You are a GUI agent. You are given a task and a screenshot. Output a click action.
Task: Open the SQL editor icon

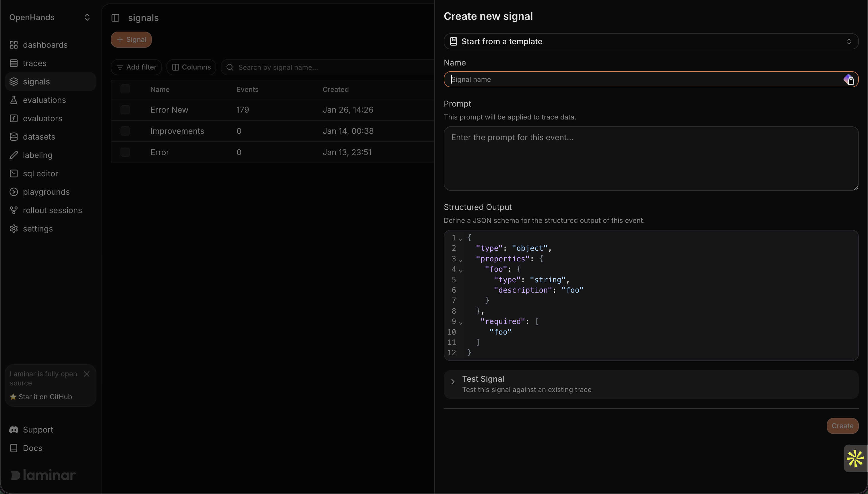tap(14, 173)
